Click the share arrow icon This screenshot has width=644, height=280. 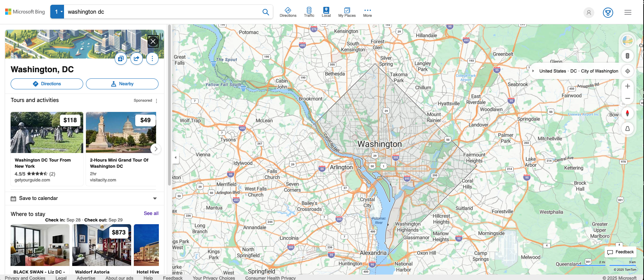coord(136,59)
